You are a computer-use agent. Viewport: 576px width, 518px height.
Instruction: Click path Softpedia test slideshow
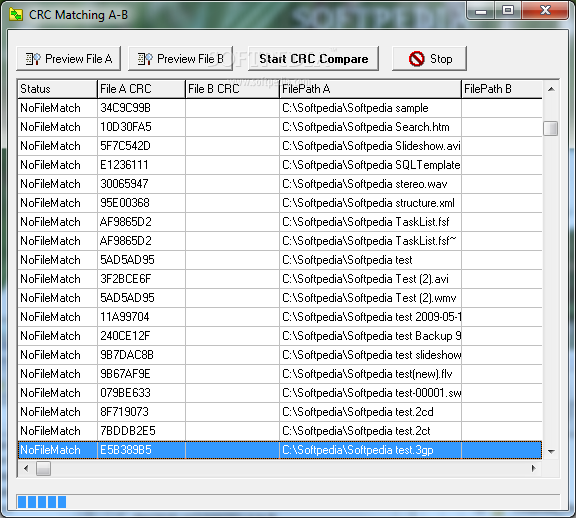[x=371, y=355]
